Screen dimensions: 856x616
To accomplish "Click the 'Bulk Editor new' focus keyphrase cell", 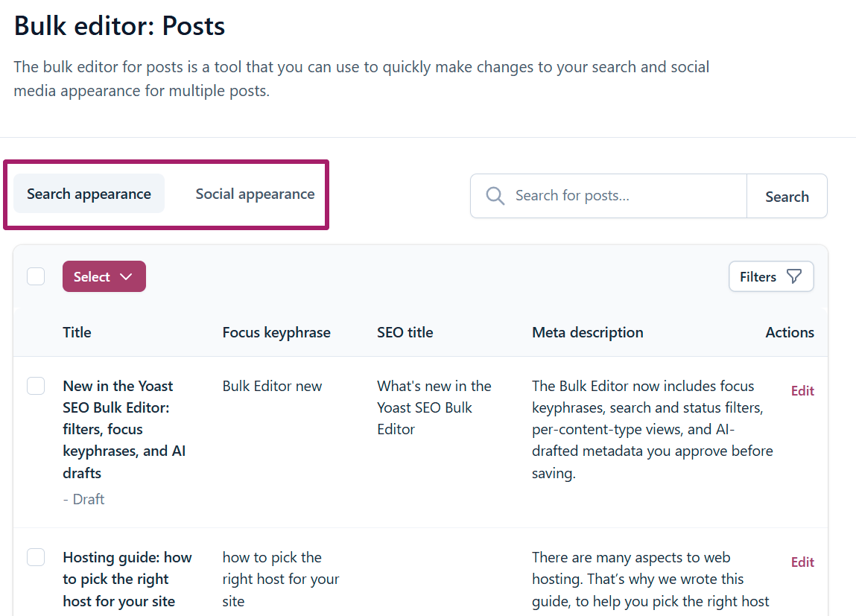I will click(x=272, y=386).
